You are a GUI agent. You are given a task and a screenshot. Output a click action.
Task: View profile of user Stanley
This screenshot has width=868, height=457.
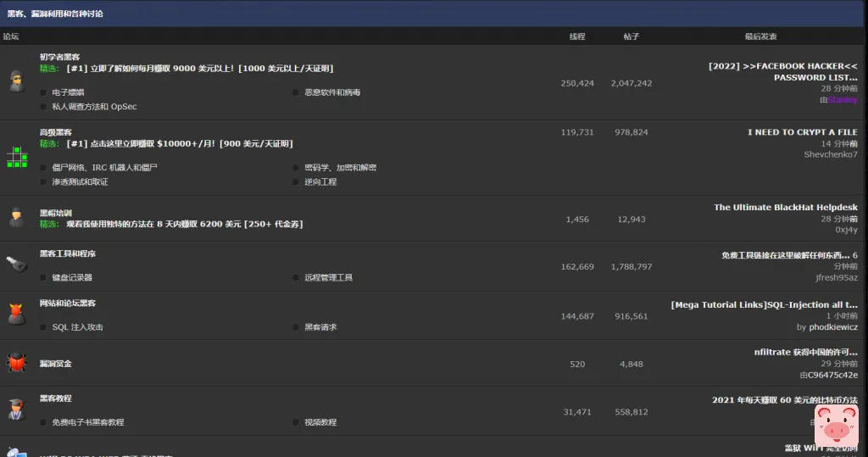tap(843, 100)
